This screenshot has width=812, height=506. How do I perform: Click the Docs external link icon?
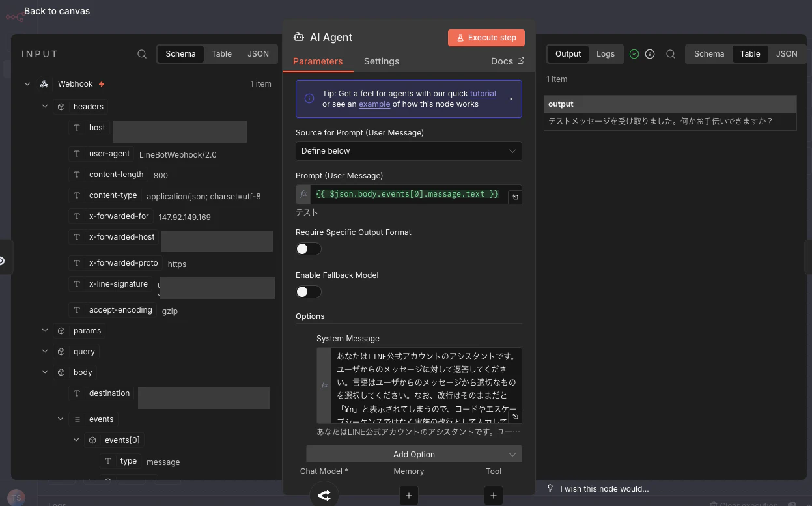[520, 61]
